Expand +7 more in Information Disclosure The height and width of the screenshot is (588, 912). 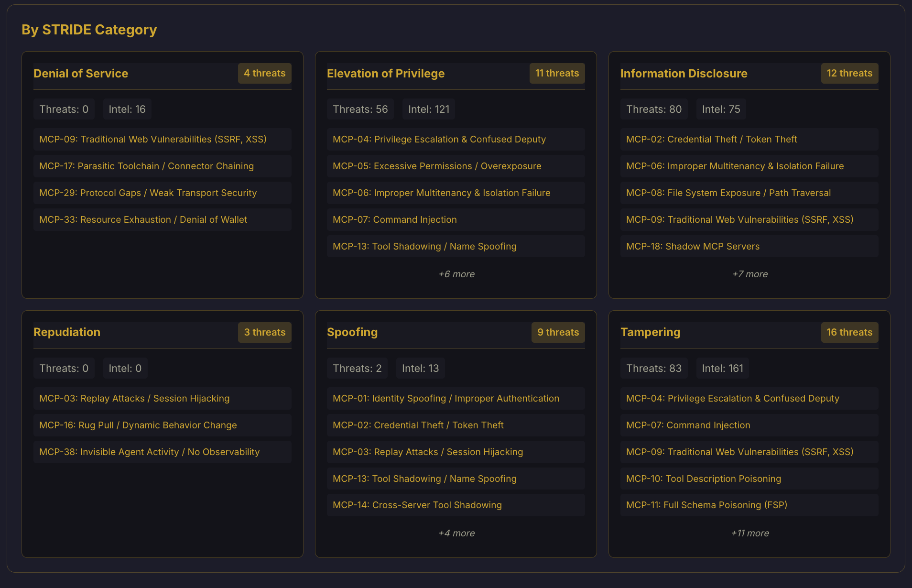(750, 274)
